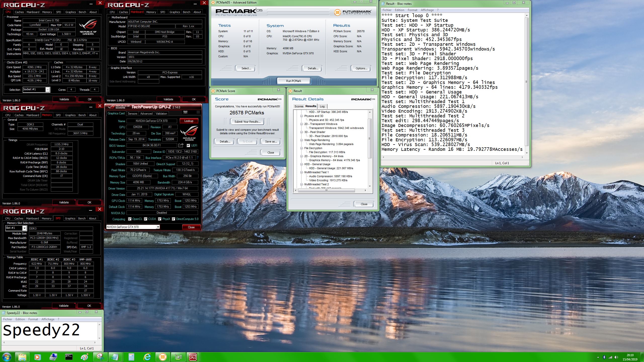Toggle the UEFI checkbox in GPU-Z

coord(188,145)
